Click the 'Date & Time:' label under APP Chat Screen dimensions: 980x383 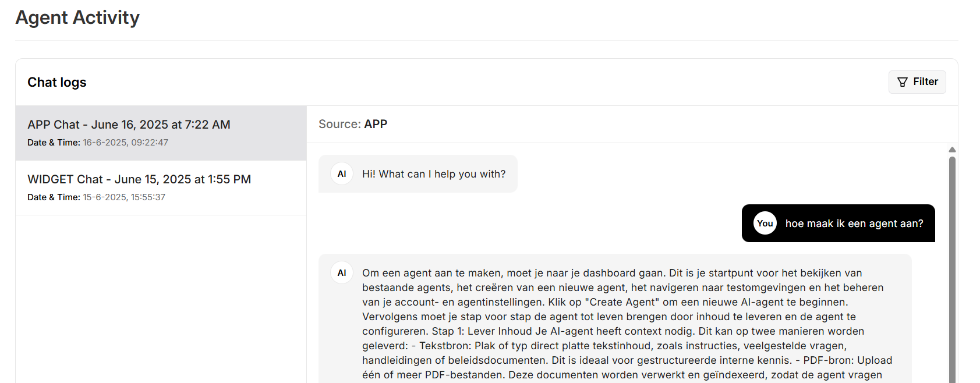click(x=54, y=143)
